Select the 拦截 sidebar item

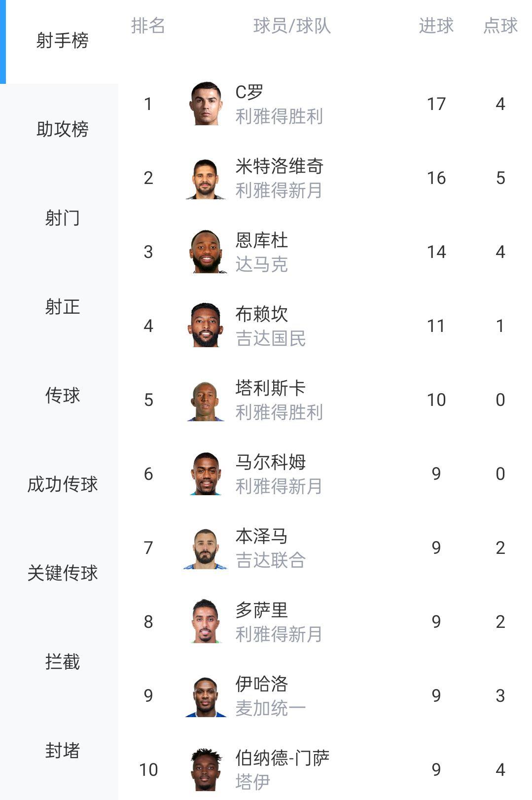pyautogui.click(x=62, y=662)
